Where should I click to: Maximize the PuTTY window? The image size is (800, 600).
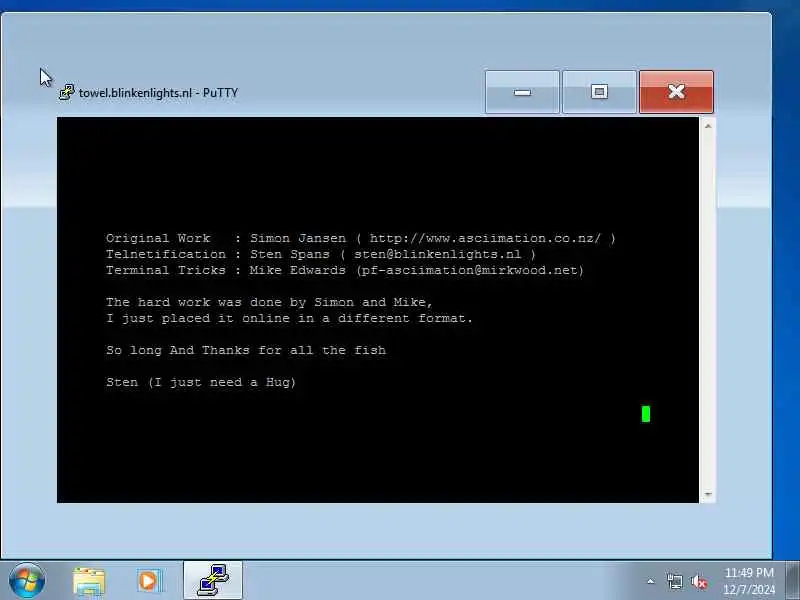(599, 92)
